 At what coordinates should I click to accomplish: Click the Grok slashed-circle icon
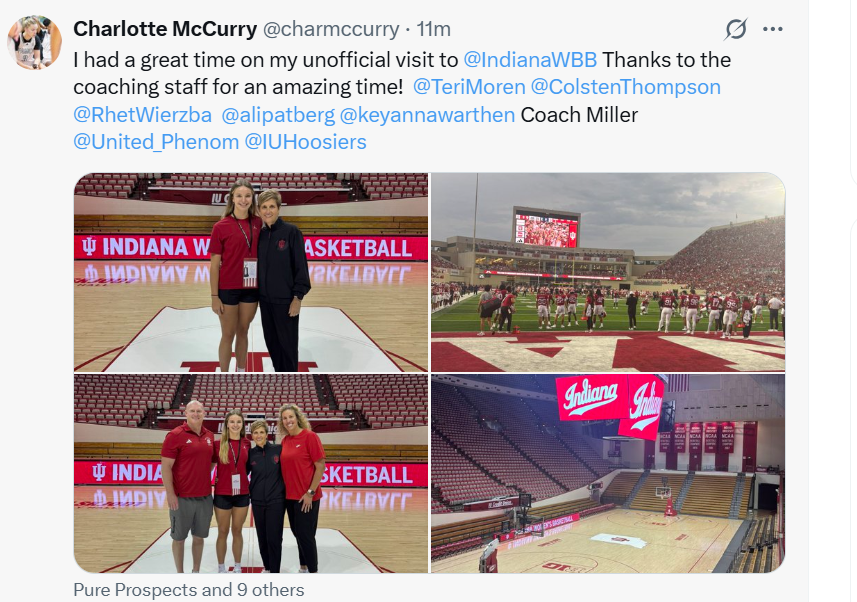pos(736,29)
